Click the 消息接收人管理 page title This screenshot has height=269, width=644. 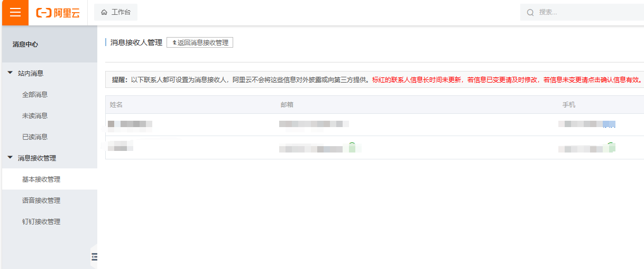136,42
